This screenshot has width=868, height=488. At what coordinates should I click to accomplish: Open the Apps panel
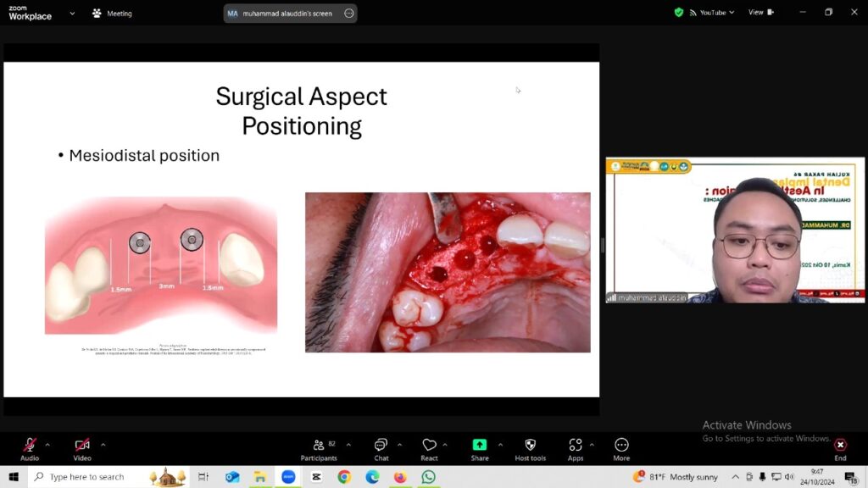click(576, 449)
